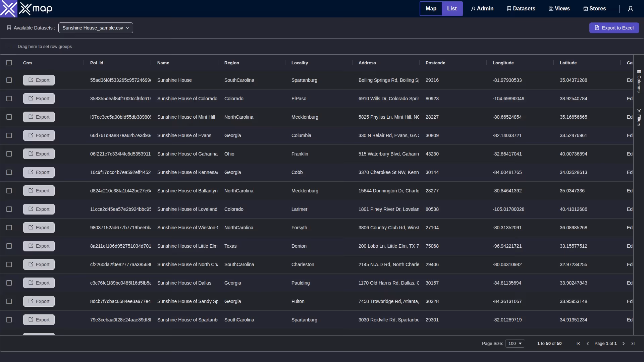
Task: Check Sunshine House of Evans checkbox
Action: click(x=9, y=135)
